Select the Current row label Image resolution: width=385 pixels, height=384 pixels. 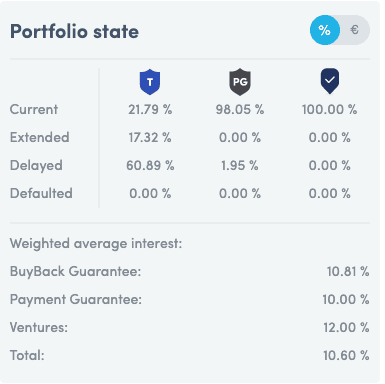pyautogui.click(x=34, y=109)
